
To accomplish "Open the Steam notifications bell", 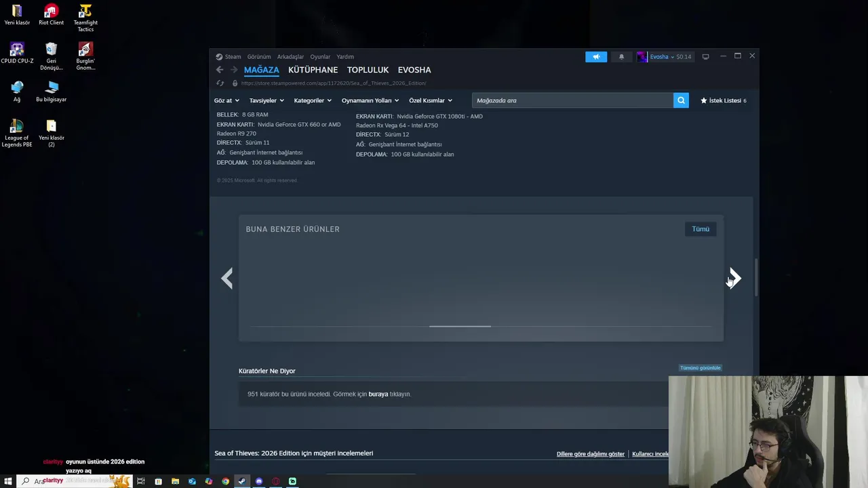I will (621, 57).
